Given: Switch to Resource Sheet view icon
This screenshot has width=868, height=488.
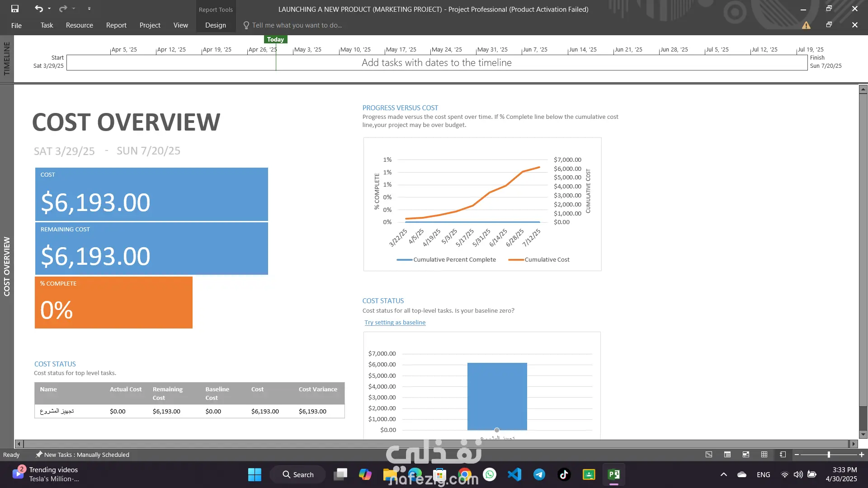Looking at the screenshot, I should click(x=764, y=455).
